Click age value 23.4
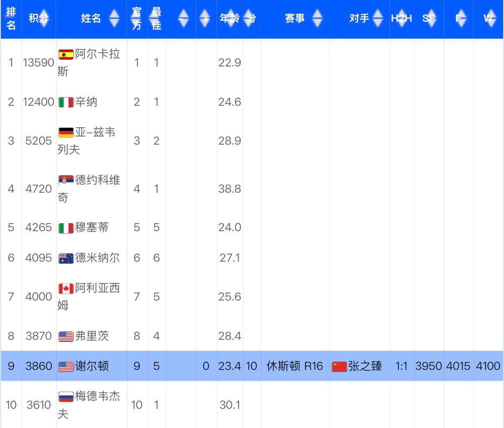This screenshot has height=428, width=504. (x=230, y=366)
